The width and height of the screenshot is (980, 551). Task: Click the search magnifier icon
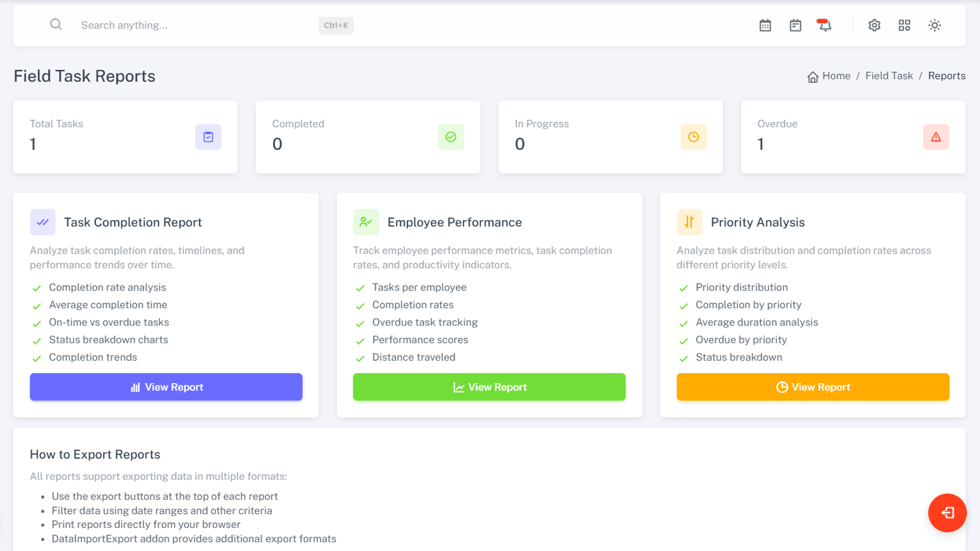point(56,25)
